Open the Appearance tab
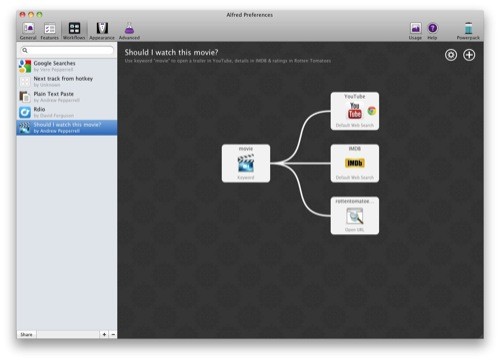The width and height of the screenshot is (500, 361). [102, 31]
